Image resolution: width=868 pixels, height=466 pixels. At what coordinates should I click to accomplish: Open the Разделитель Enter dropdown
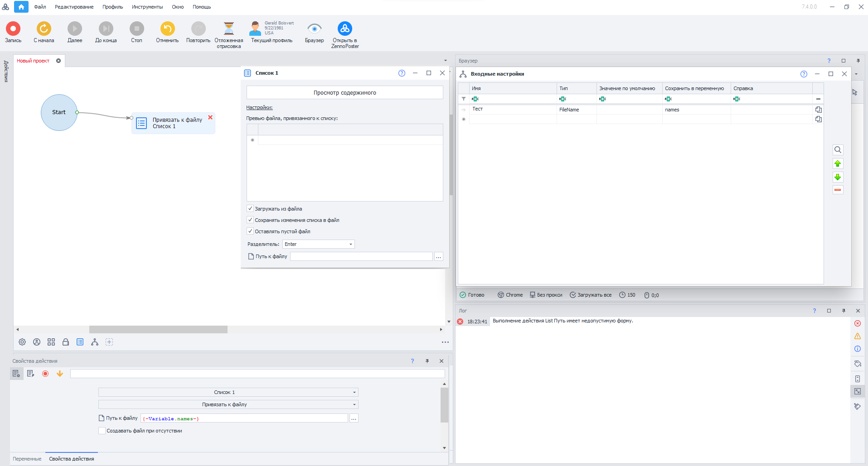click(318, 244)
